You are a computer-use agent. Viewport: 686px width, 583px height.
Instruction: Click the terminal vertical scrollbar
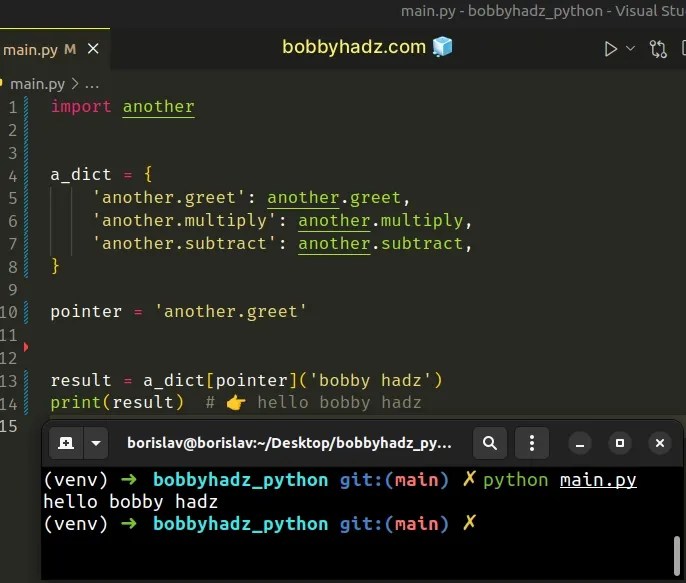677,555
